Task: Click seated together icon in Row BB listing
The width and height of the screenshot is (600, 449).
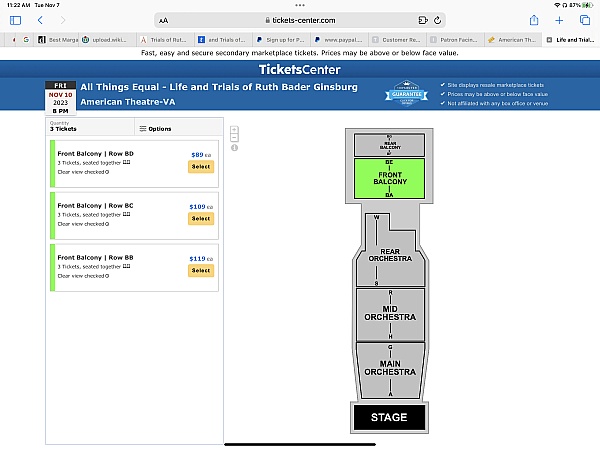Action: (x=127, y=266)
